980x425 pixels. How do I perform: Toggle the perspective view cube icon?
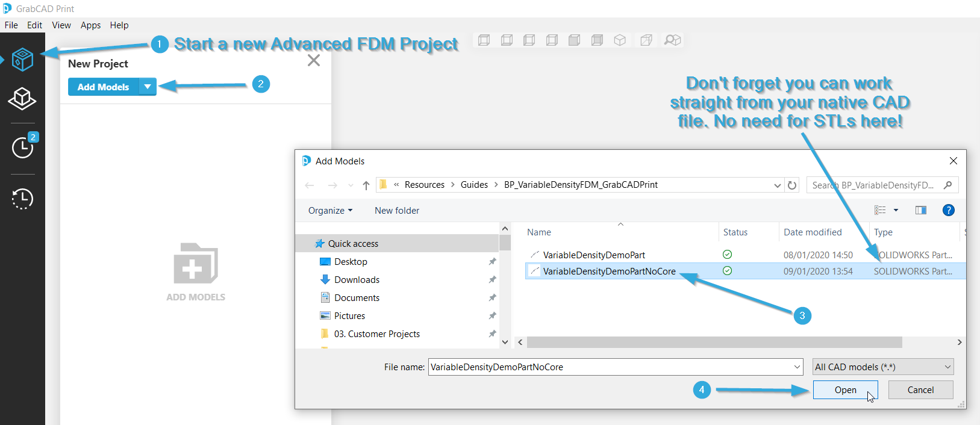pyautogui.click(x=646, y=40)
